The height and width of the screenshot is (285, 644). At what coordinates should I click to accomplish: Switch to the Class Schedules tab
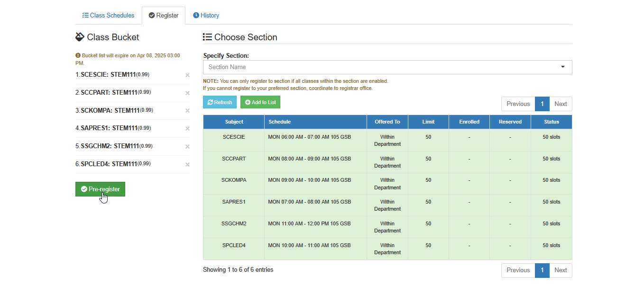pos(108,16)
